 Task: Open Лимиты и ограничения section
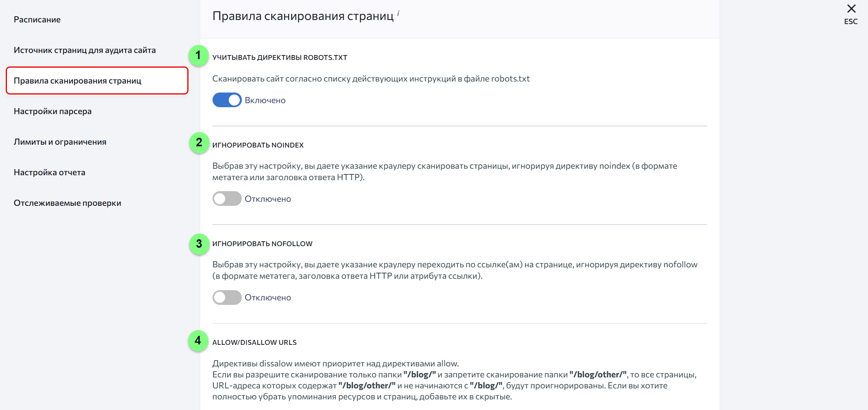pyautogui.click(x=60, y=142)
